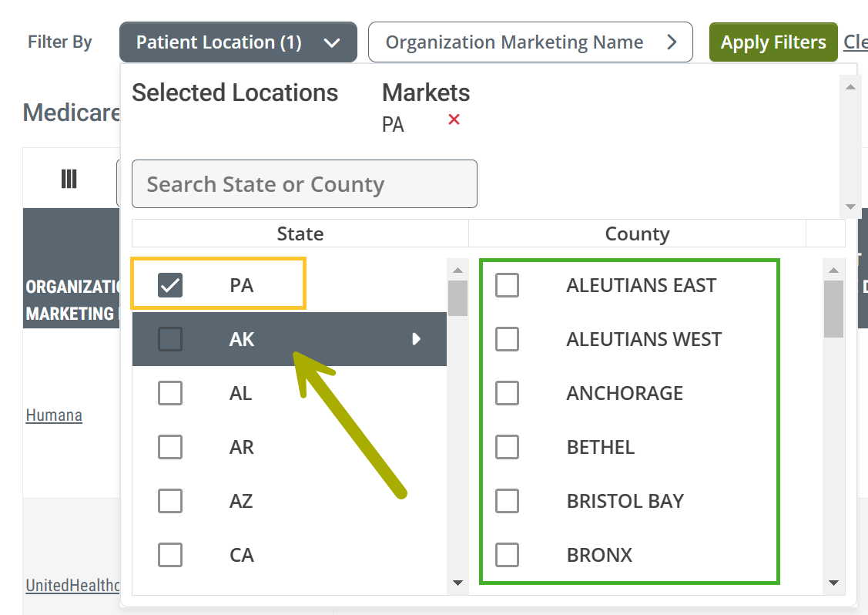Click state list scroll up arrow
The width and height of the screenshot is (868, 615).
457,271
